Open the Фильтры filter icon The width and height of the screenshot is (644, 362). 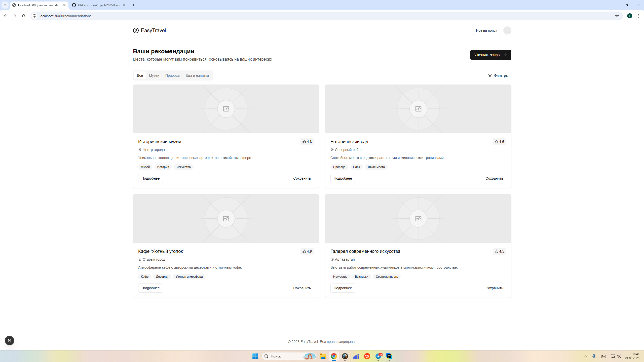(490, 75)
